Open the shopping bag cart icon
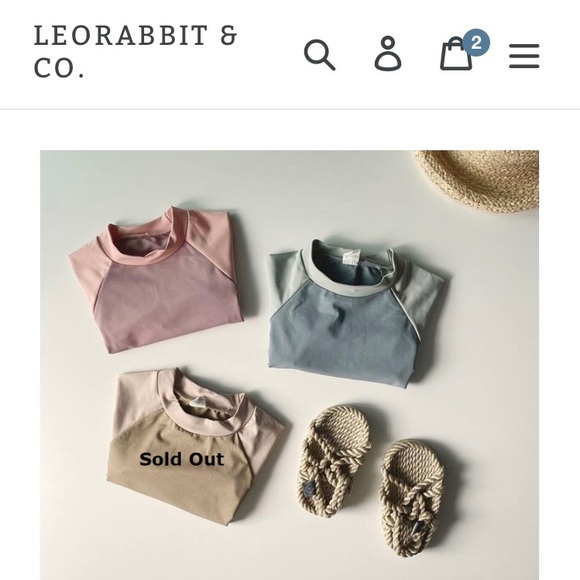Viewport: 580px width, 580px height. pyautogui.click(x=456, y=54)
